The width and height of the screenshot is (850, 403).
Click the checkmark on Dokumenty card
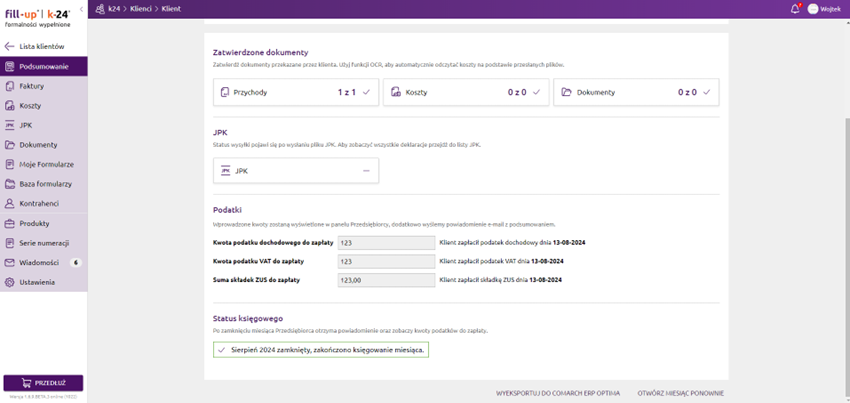coord(707,92)
